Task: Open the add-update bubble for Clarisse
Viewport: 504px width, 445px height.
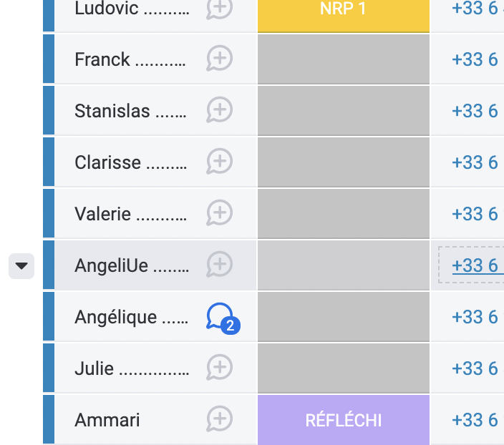Action: click(x=220, y=162)
